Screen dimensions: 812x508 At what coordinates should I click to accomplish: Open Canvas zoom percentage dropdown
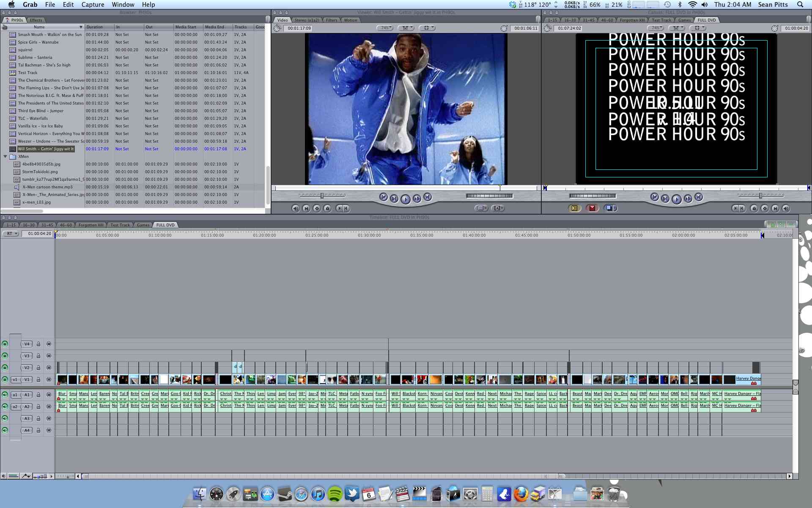point(656,28)
